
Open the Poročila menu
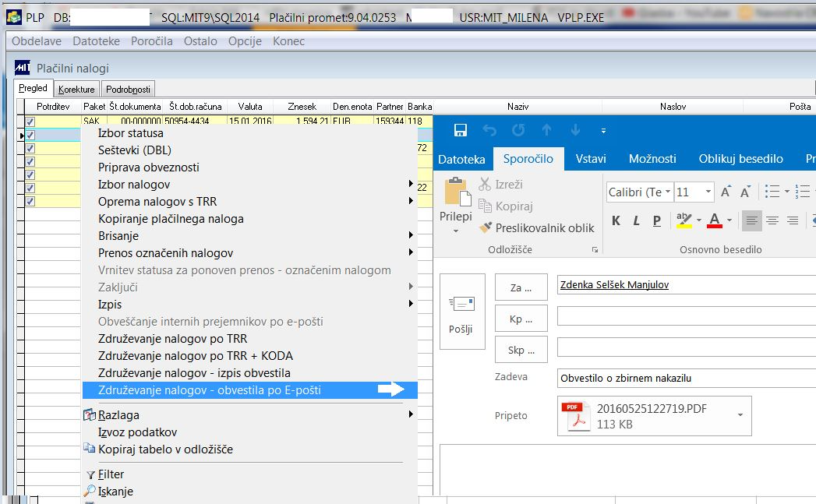(151, 41)
